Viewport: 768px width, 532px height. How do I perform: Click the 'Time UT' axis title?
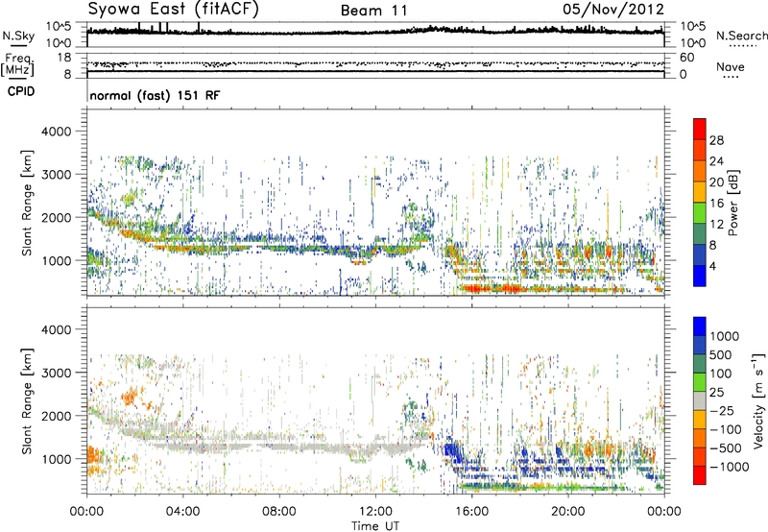[375, 526]
